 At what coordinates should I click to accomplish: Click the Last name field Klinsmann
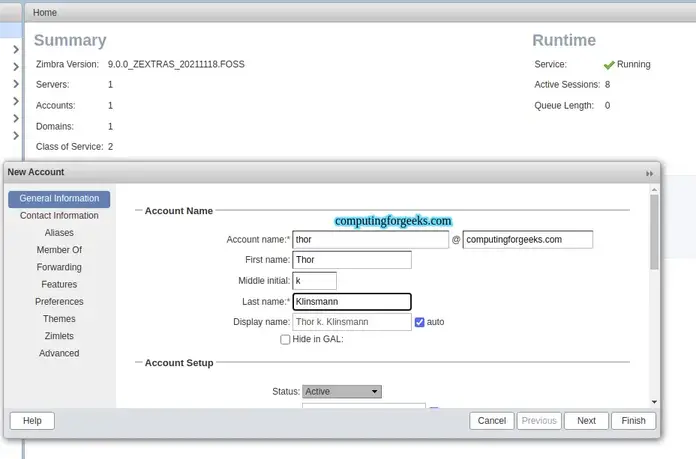[352, 302]
